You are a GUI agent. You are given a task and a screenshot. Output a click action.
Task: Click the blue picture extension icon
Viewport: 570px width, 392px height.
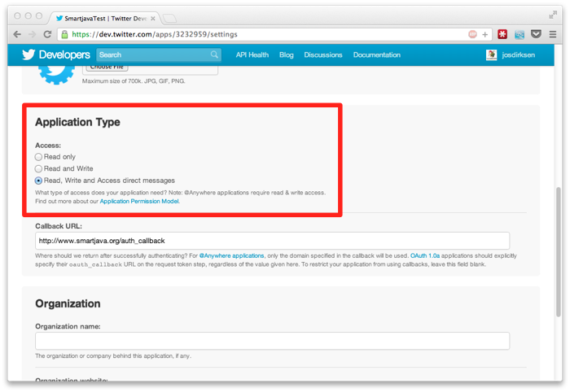[x=520, y=35]
